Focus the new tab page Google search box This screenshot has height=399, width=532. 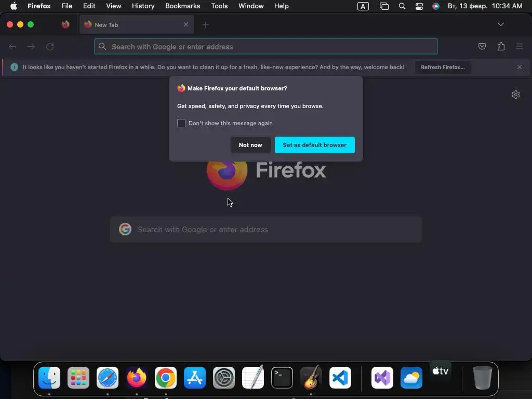pyautogui.click(x=266, y=230)
